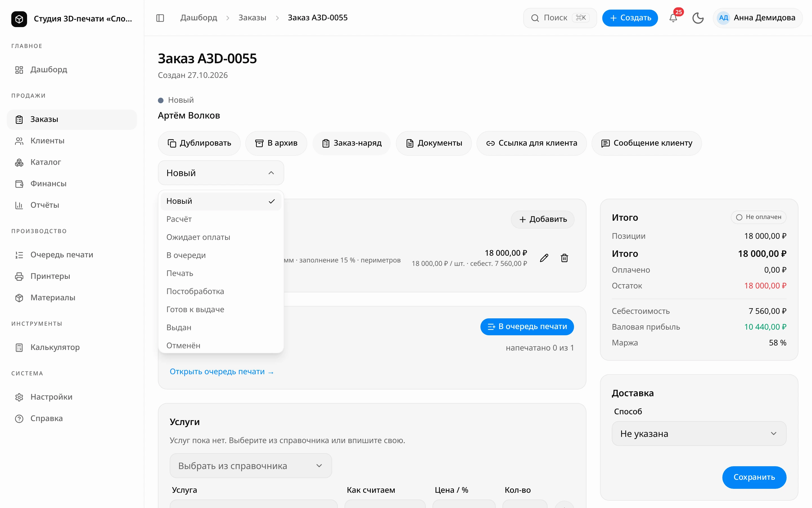Open Каталог section
This screenshot has width=812, height=508.
[x=72, y=162]
